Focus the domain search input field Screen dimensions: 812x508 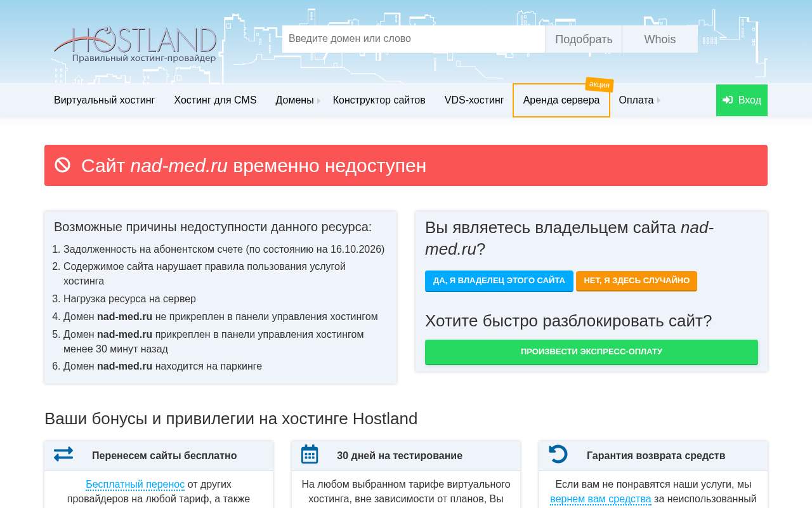coord(414,39)
